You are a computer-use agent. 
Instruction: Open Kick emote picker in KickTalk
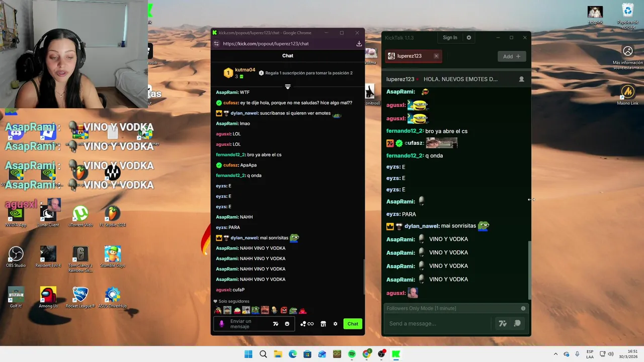point(517,323)
